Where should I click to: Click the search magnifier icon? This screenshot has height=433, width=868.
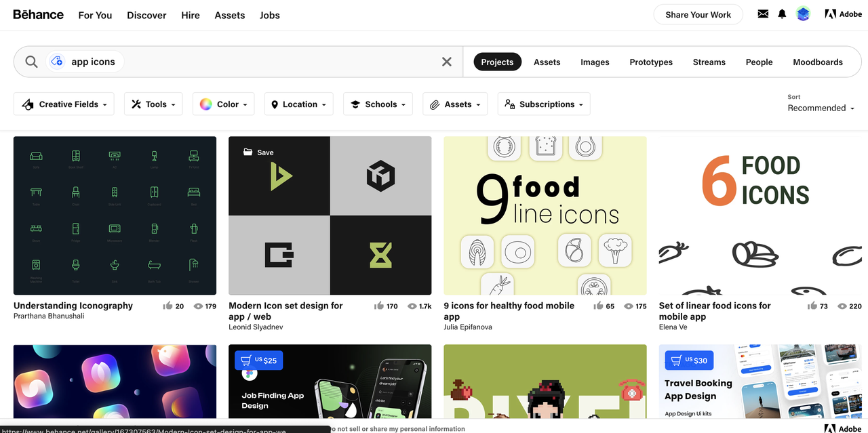tap(31, 62)
